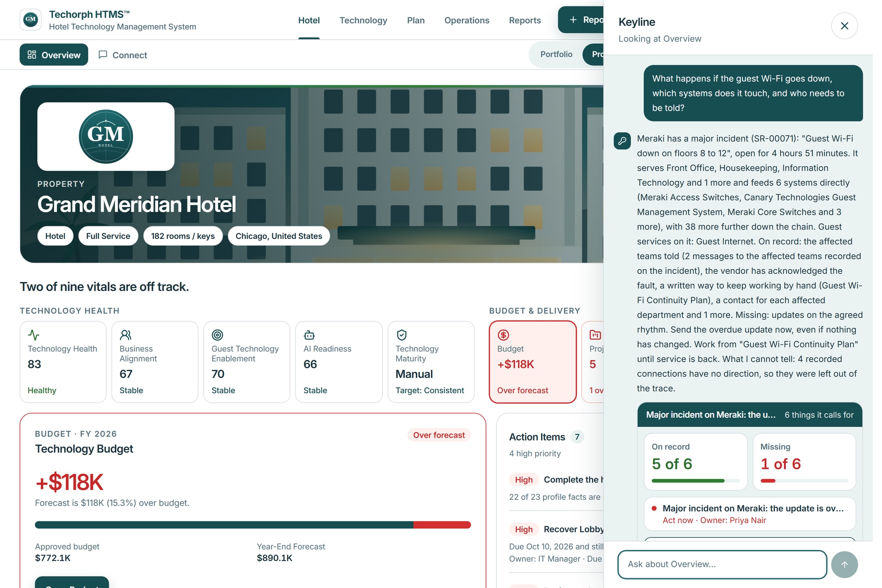Select the Connect tab
882x588 pixels.
123,55
